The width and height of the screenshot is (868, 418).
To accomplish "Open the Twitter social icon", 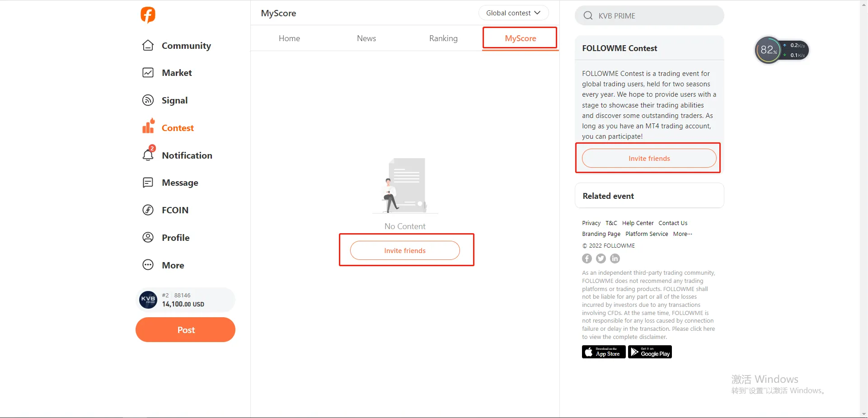I will click(601, 258).
